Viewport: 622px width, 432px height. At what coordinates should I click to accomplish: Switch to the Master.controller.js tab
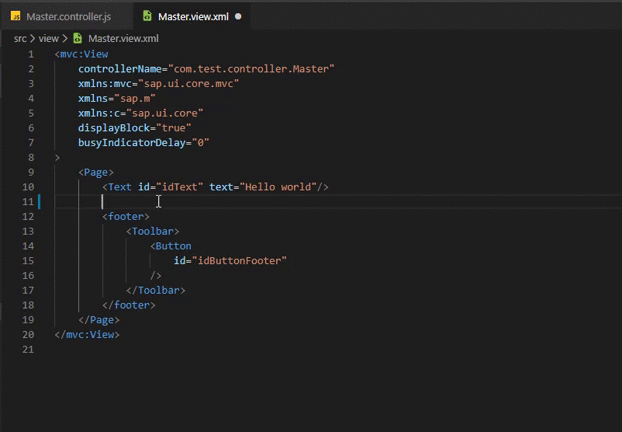(x=68, y=17)
